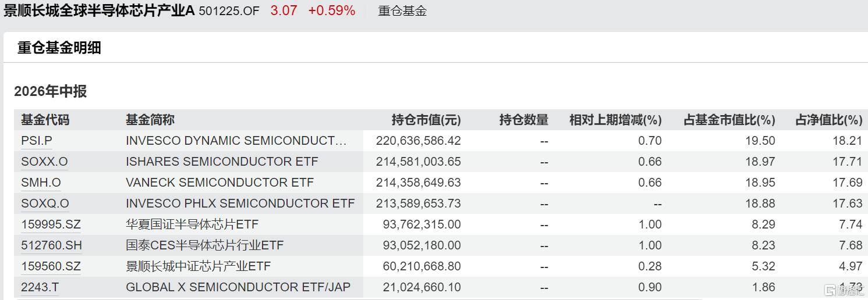Open the SOXX.O fund code link
Viewport: 868px width, 300px height.
click(x=45, y=162)
